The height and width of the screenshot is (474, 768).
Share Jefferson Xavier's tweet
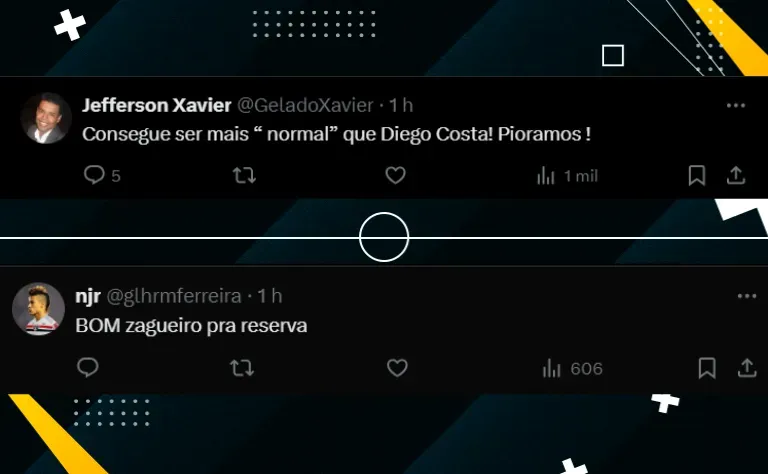[736, 175]
